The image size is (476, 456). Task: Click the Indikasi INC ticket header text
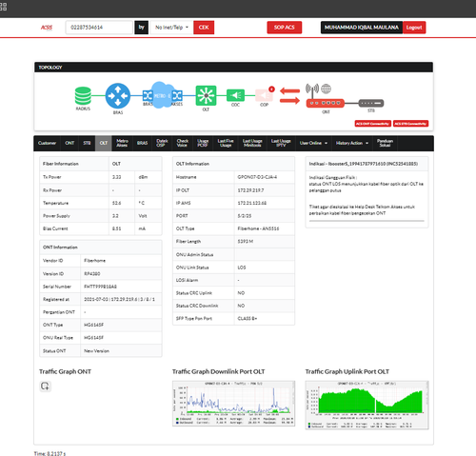(x=364, y=164)
